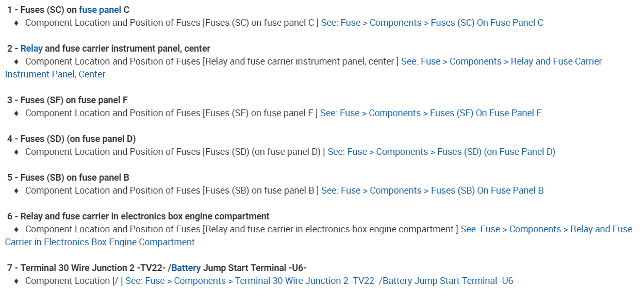Open Relay and Fuse Carrier Instrument Panel, Center link
This screenshot has width=644, height=302.
pyautogui.click(x=501, y=61)
